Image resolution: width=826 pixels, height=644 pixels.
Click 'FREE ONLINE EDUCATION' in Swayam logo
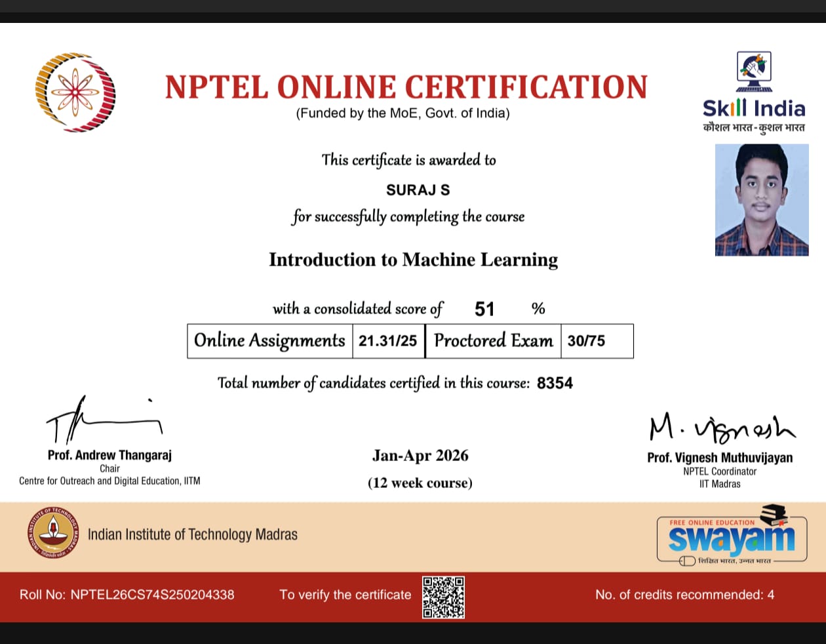click(x=712, y=523)
